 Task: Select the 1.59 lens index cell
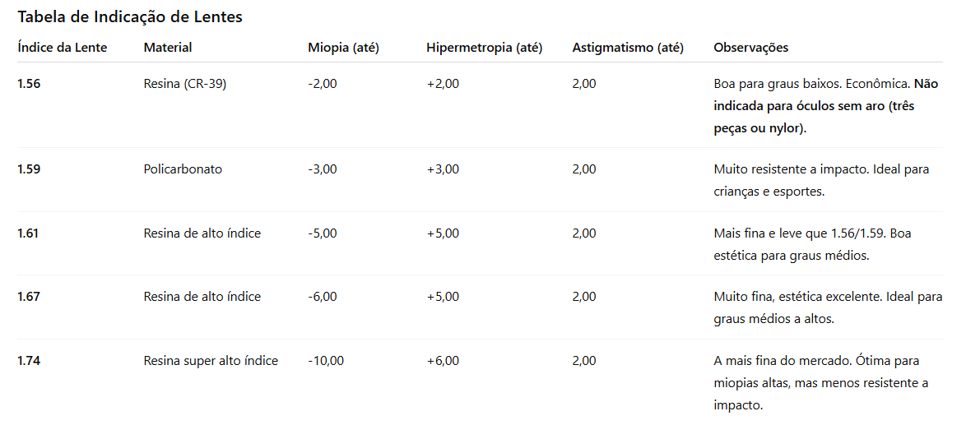tap(29, 169)
